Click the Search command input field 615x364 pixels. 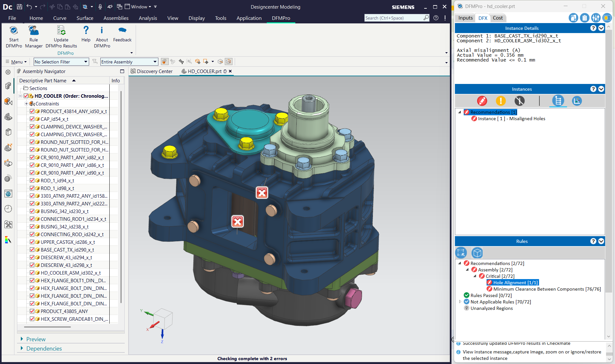pyautogui.click(x=394, y=18)
